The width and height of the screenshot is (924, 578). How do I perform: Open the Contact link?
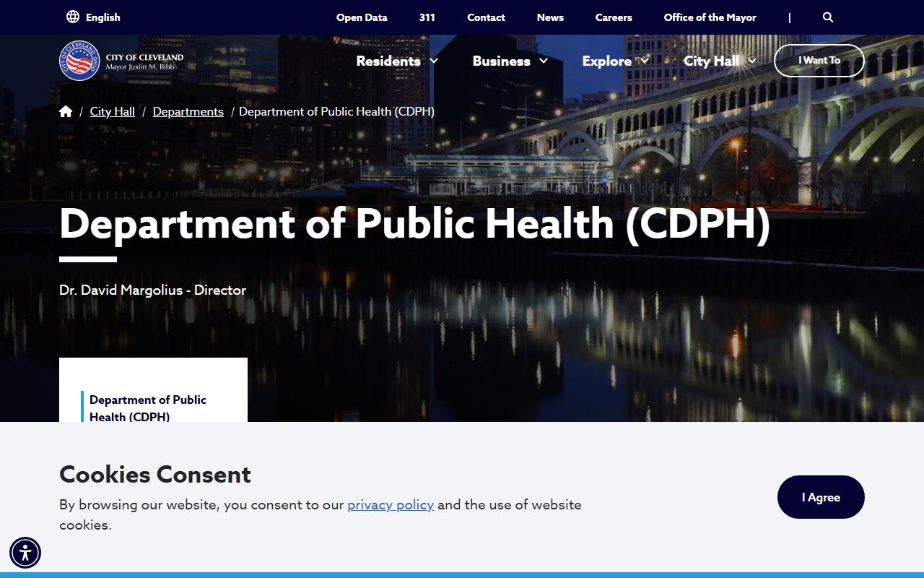pyautogui.click(x=486, y=17)
